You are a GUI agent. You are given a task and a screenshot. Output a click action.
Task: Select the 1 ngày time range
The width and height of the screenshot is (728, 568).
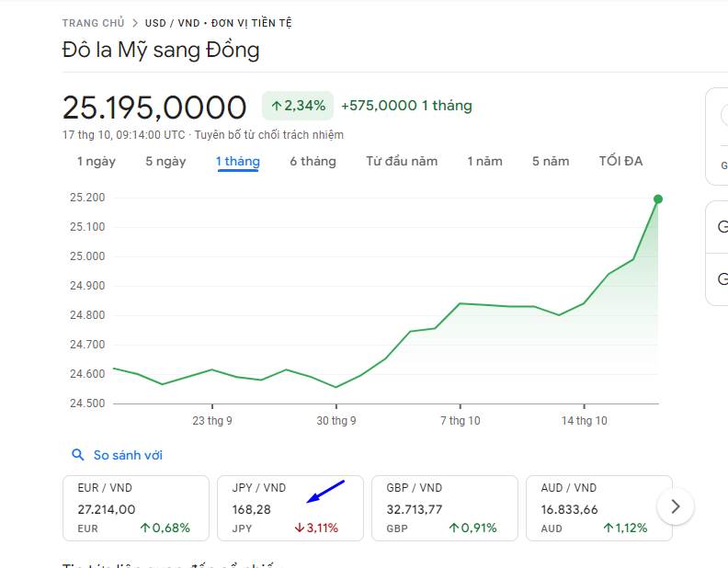point(96,162)
